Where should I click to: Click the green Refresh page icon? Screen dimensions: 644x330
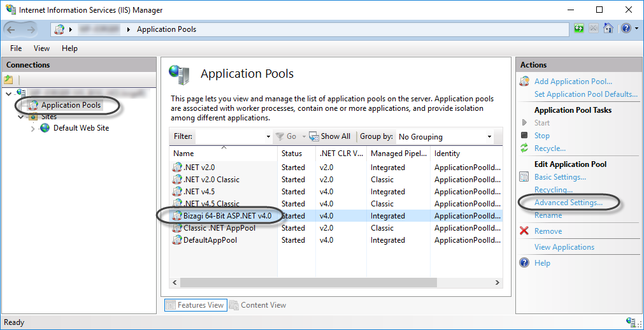click(579, 29)
